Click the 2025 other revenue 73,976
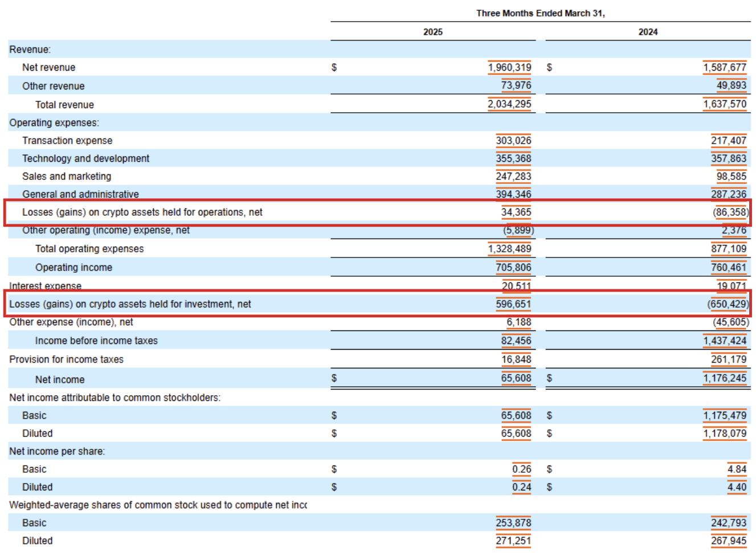Viewport: 756px width, 553px height. pyautogui.click(x=516, y=85)
